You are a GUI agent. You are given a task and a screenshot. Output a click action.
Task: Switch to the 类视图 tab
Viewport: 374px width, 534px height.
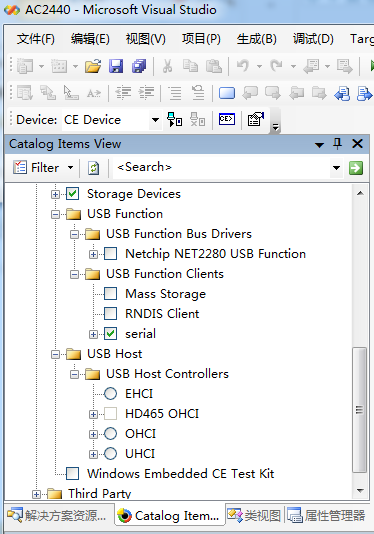[254, 516]
